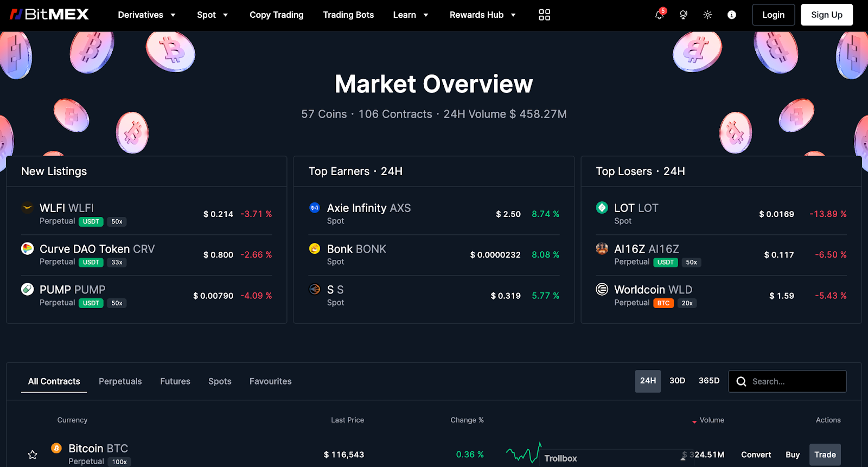Click Convert for Bitcoin row
Image resolution: width=868 pixels, height=467 pixels.
[x=756, y=455]
